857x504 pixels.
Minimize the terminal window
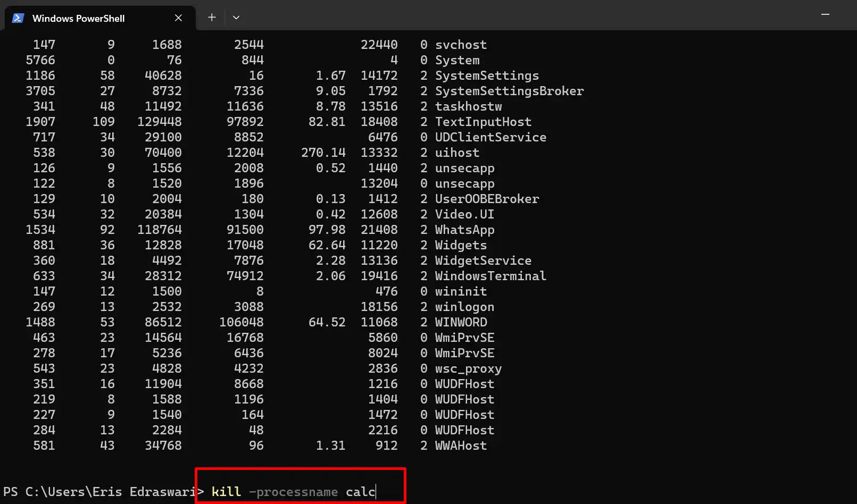[x=825, y=15]
